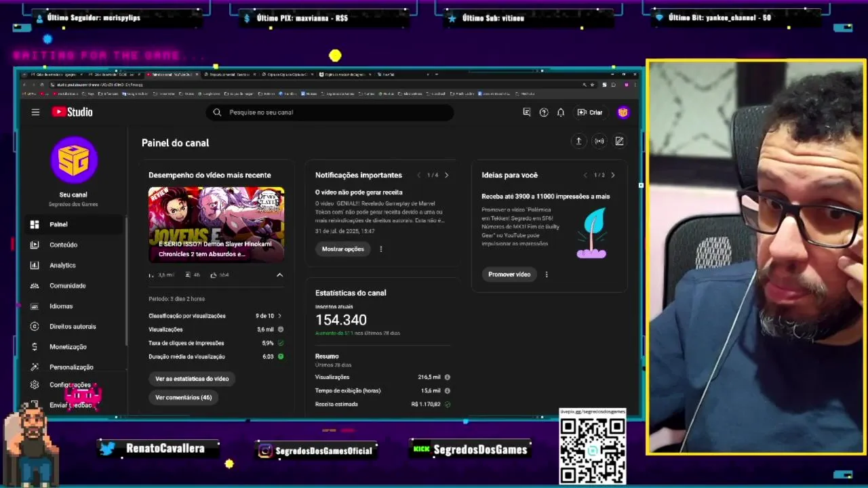Viewport: 868px width, 488px height.
Task: Select the active YouTube Studio browser tab
Action: coord(171,75)
